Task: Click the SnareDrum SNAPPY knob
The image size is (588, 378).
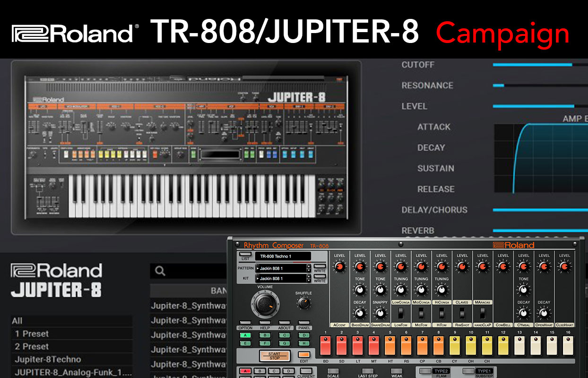Action: click(x=380, y=313)
